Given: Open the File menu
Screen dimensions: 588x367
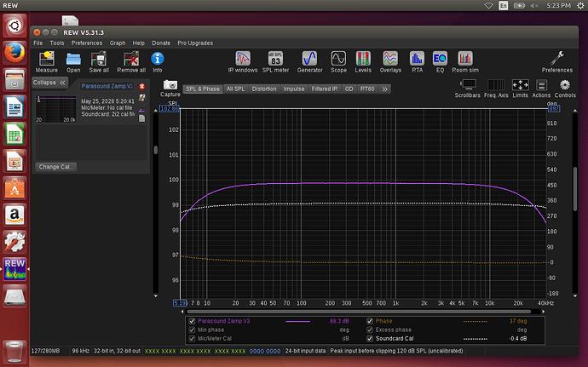Looking at the screenshot, I should [x=37, y=43].
